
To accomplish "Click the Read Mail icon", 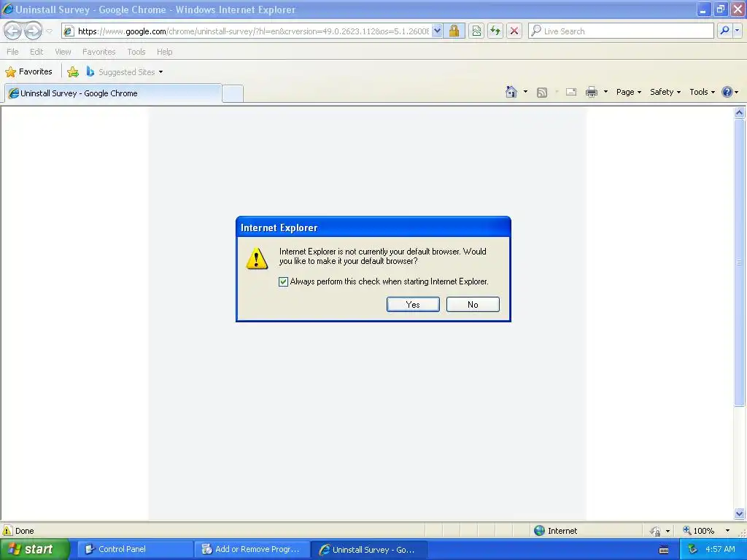I will (571, 92).
